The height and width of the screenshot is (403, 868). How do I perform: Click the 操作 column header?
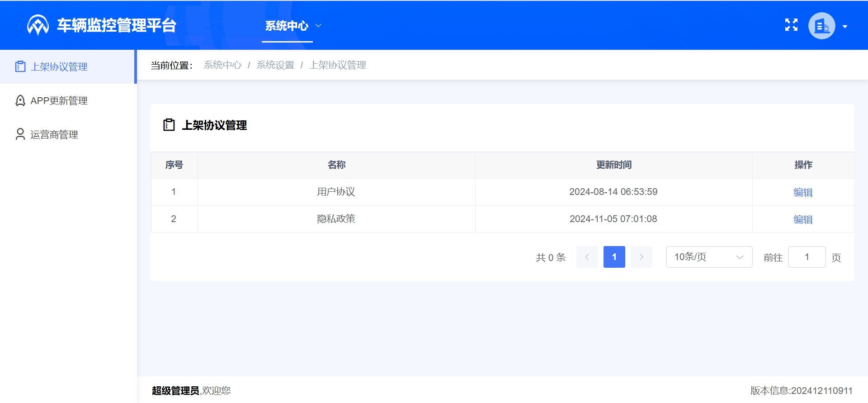click(x=803, y=165)
